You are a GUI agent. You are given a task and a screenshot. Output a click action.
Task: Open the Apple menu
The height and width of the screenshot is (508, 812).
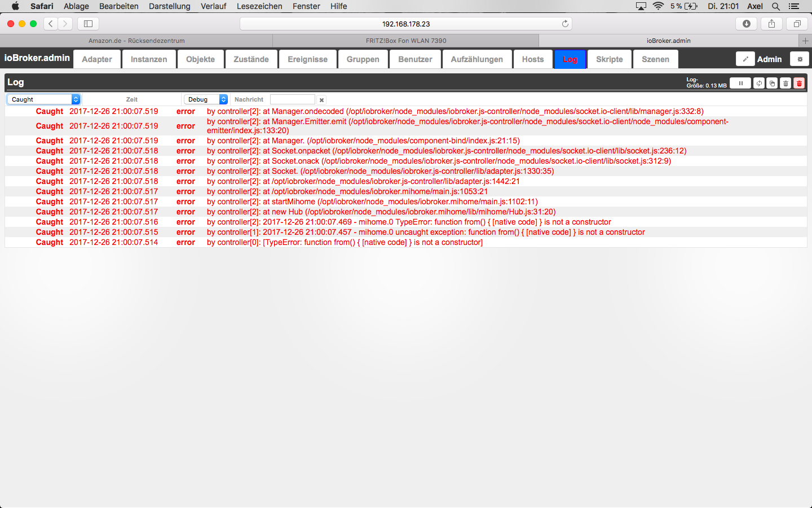tap(15, 6)
